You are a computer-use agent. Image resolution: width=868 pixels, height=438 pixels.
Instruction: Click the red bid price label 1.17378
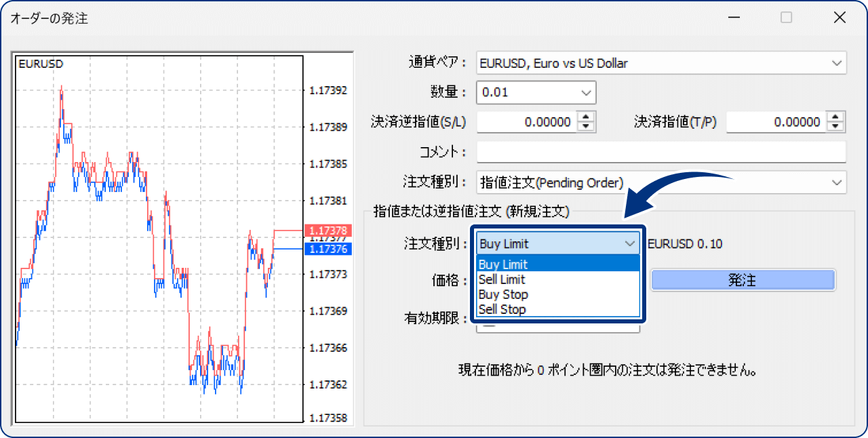tap(330, 231)
